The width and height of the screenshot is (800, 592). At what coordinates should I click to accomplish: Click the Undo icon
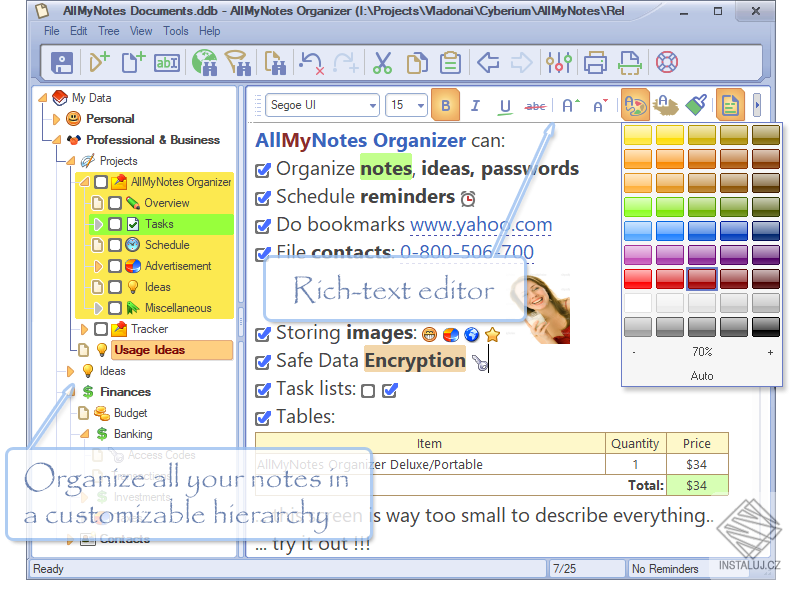[x=311, y=63]
